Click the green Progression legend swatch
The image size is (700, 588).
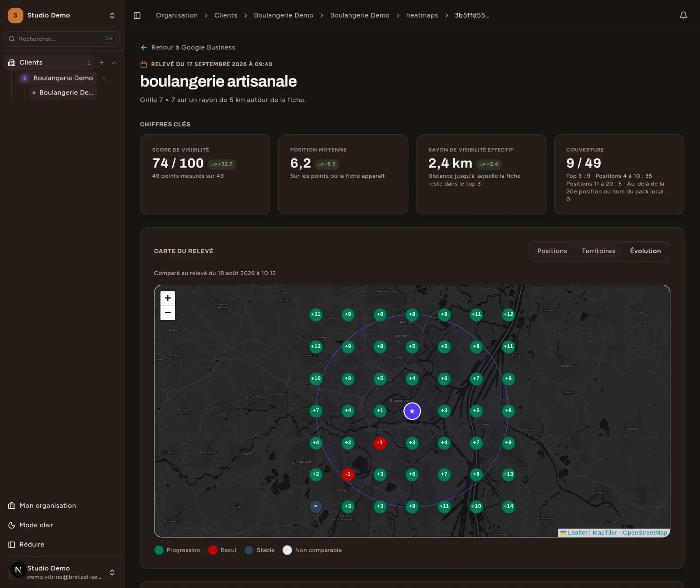pyautogui.click(x=159, y=550)
